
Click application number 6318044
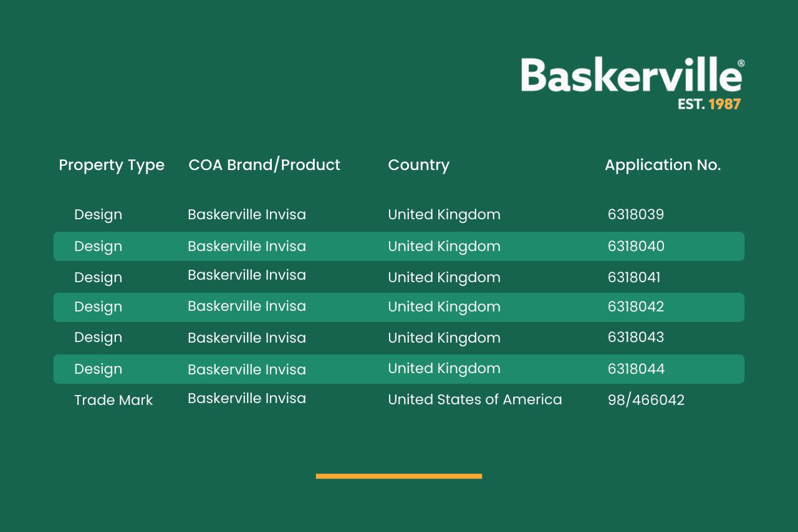[x=636, y=369]
